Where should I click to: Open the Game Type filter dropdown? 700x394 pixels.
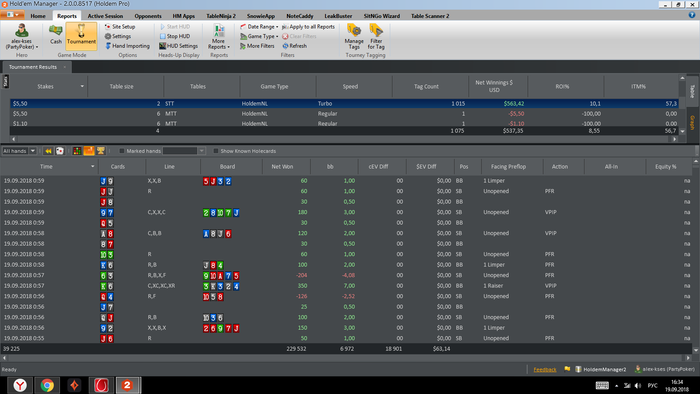[259, 37]
